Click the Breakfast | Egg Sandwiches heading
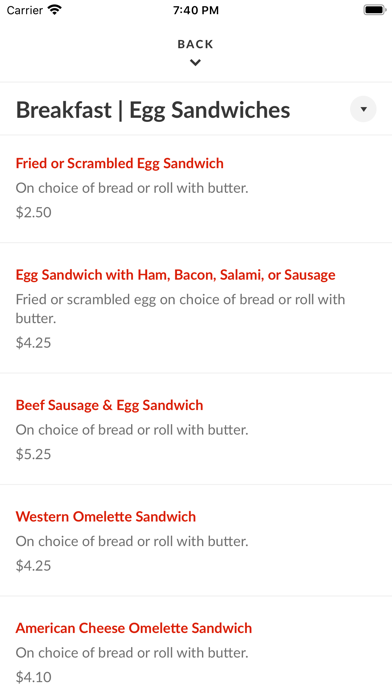 (x=153, y=110)
